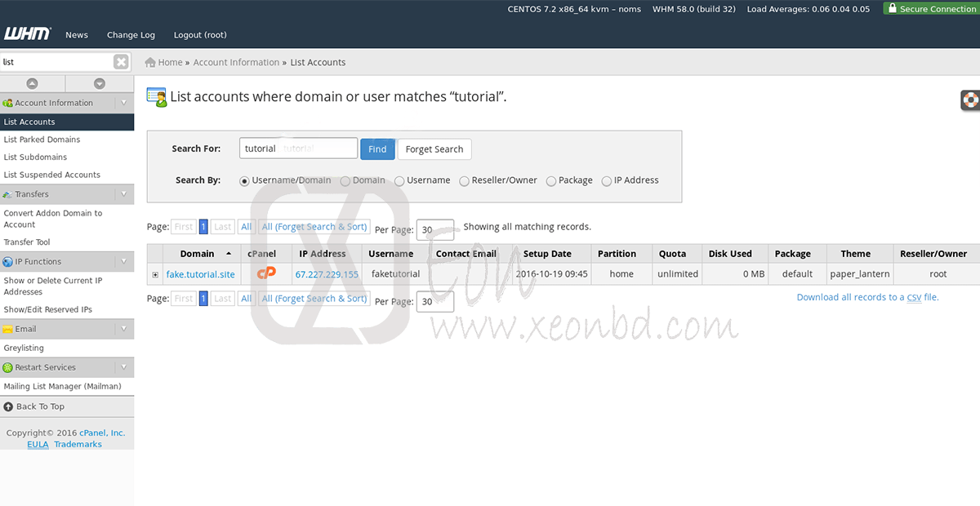Sort the table by Domain column

click(x=196, y=253)
